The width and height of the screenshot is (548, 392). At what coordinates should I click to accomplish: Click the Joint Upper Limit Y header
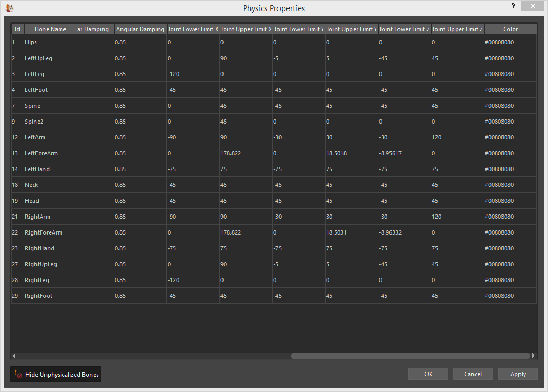click(x=351, y=29)
